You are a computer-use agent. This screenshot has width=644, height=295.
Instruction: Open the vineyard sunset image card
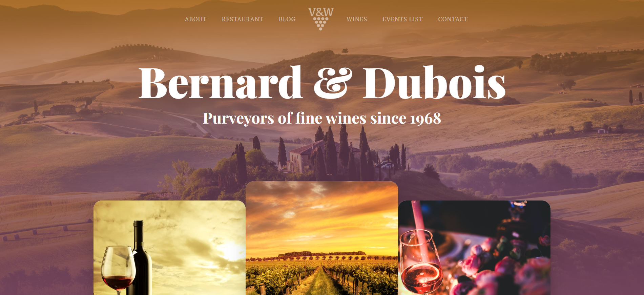pyautogui.click(x=322, y=238)
